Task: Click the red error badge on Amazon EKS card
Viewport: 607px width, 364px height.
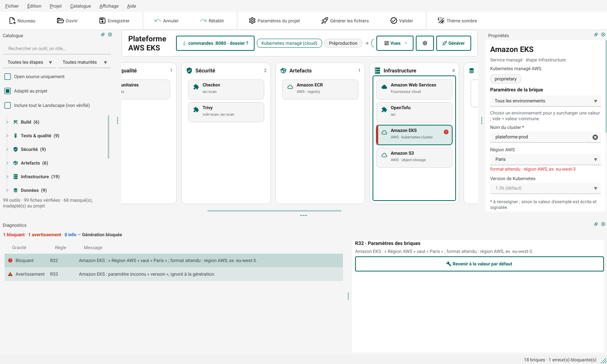Action: 446,132
